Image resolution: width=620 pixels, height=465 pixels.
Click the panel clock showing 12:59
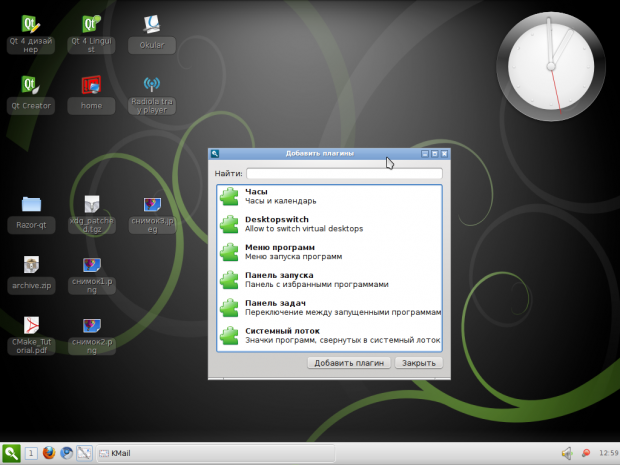pos(609,453)
